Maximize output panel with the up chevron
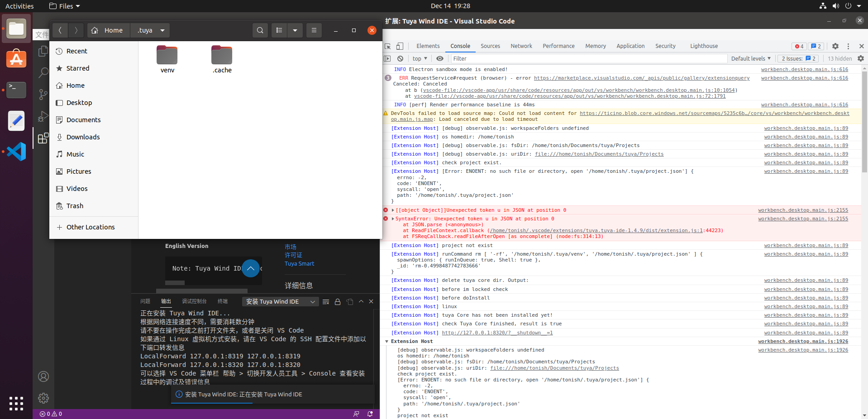Viewport: 868px width, 419px height. [361, 301]
